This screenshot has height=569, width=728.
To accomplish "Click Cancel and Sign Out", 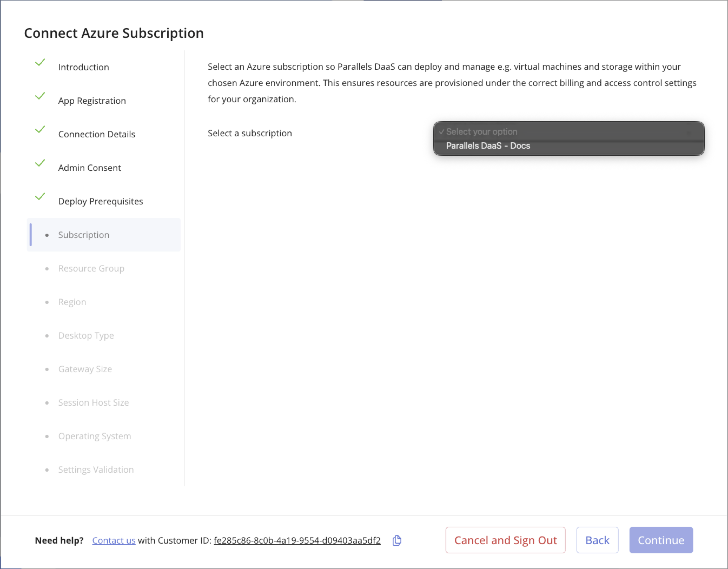I will 505,540.
